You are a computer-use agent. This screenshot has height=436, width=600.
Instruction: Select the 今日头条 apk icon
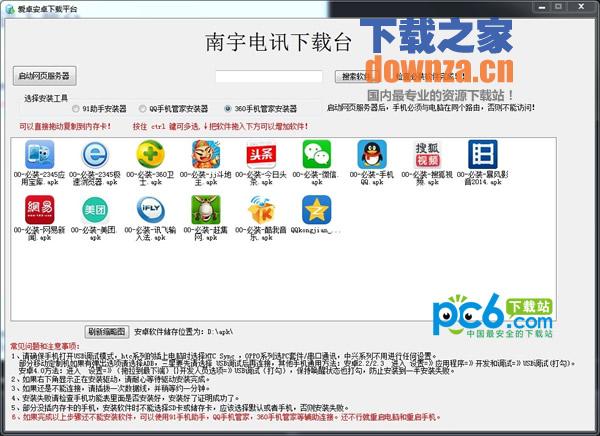pos(261,154)
